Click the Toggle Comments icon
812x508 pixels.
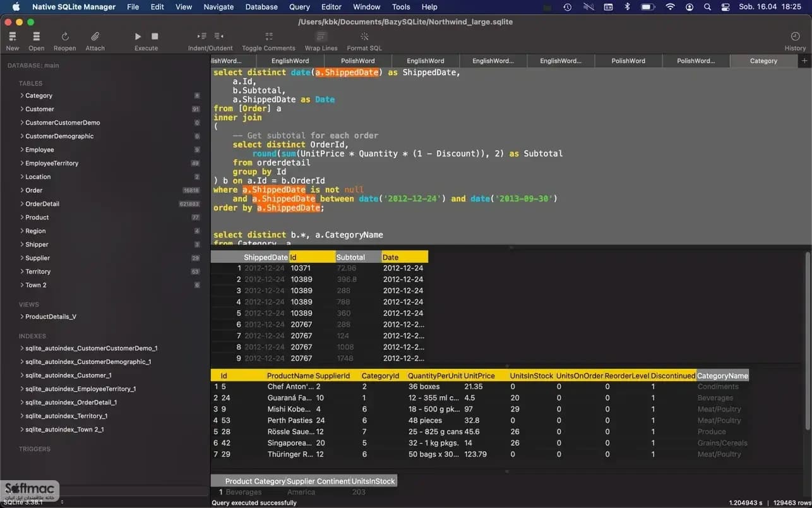269,37
